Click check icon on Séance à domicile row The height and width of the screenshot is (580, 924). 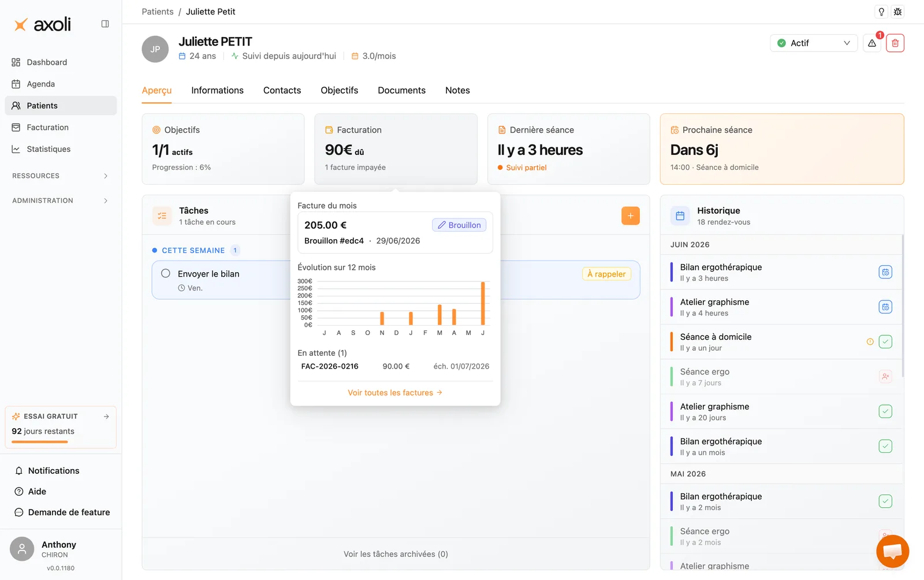(885, 342)
